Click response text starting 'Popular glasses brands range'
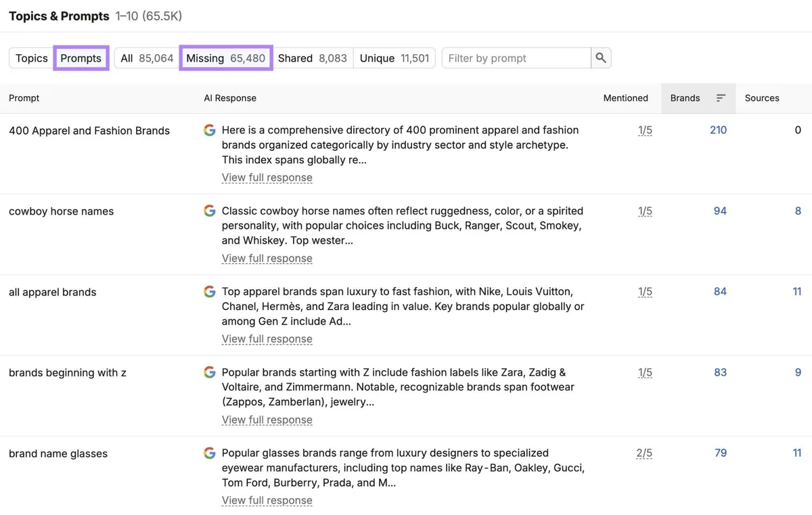The height and width of the screenshot is (515, 812). 403,468
